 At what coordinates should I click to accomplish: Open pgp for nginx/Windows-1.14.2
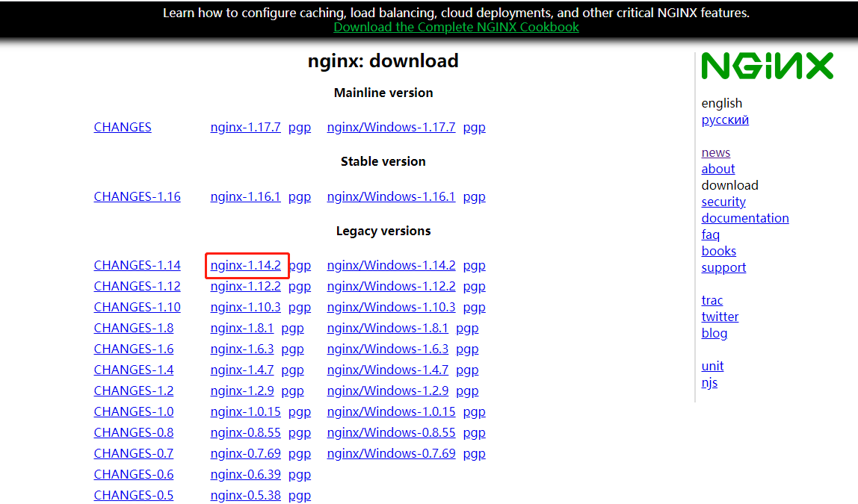tap(474, 266)
